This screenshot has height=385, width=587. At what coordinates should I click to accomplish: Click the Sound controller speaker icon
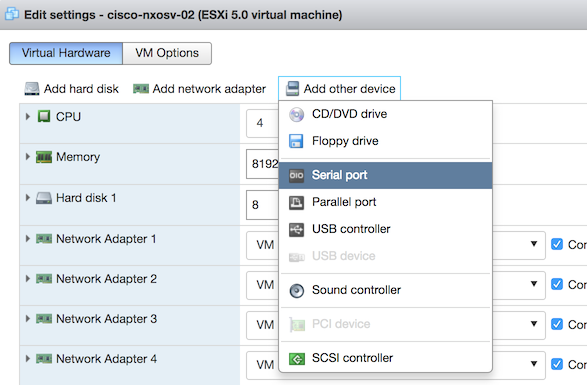tap(296, 291)
